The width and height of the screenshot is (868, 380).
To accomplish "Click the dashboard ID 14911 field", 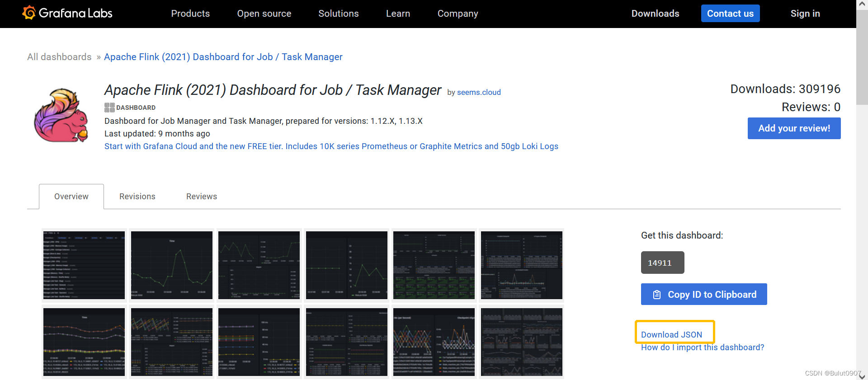I will click(662, 263).
